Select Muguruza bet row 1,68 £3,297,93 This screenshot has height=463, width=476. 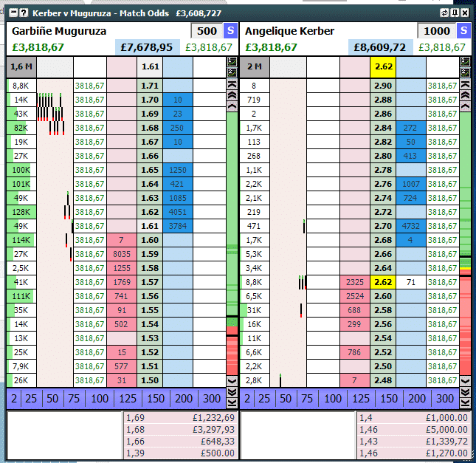pos(180,429)
